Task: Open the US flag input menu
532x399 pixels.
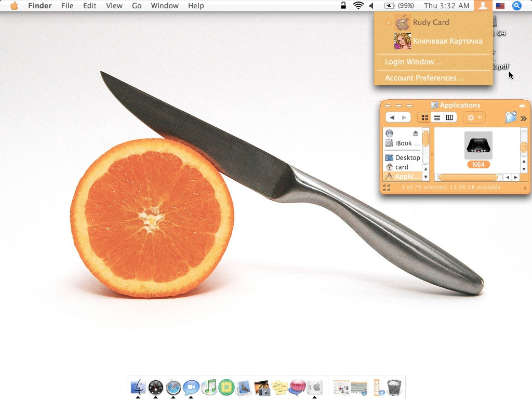Action: [x=500, y=5]
